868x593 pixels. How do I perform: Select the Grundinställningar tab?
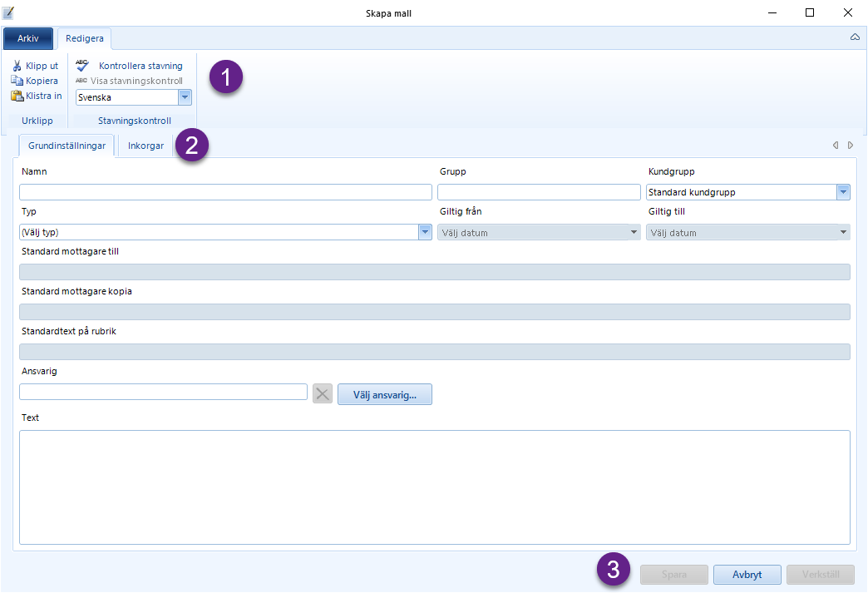pyautogui.click(x=67, y=146)
